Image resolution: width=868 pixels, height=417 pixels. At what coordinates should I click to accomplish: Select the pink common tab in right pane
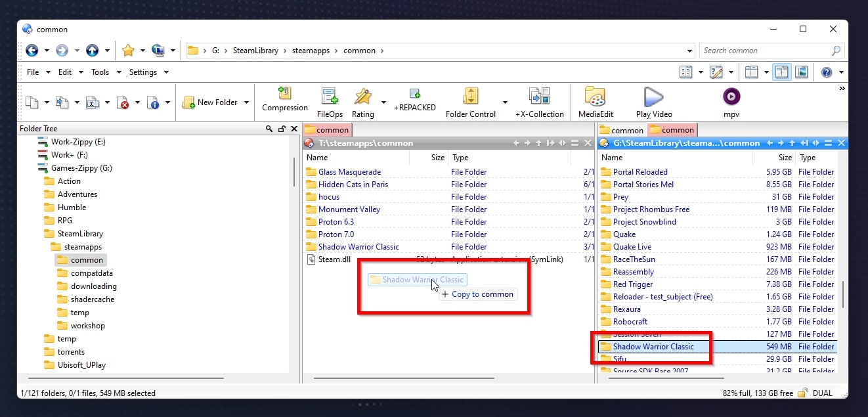[672, 130]
